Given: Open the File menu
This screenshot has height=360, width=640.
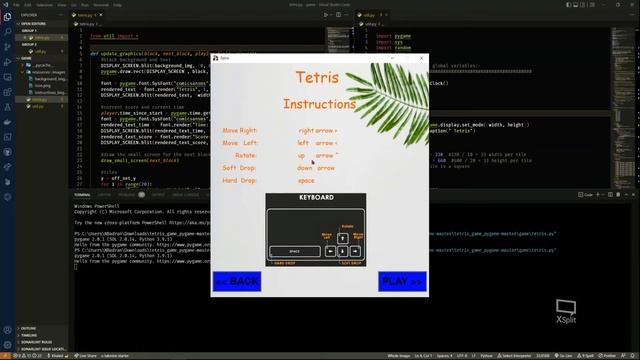Looking at the screenshot, I should click(x=16, y=5).
